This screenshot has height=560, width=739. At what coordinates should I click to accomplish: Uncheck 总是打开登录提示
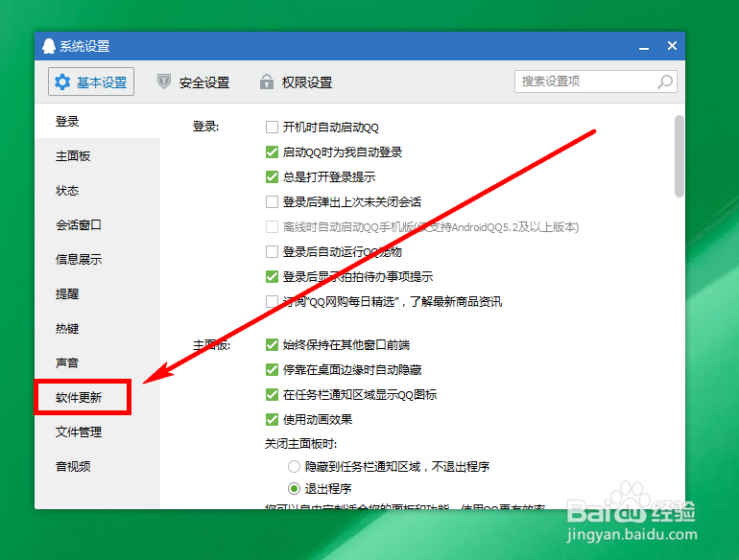(x=272, y=177)
